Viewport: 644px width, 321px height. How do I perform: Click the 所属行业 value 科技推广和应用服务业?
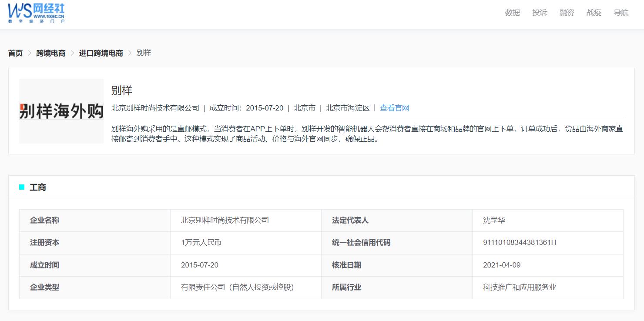(x=520, y=288)
